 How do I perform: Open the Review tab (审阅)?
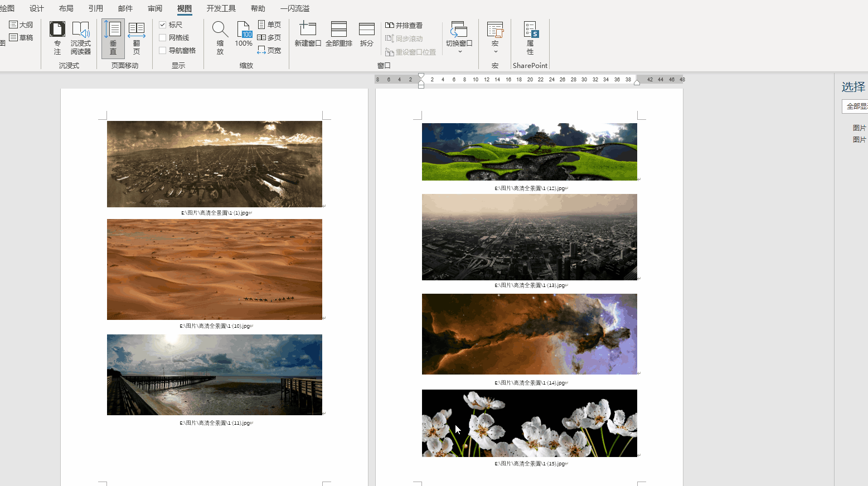(x=155, y=8)
